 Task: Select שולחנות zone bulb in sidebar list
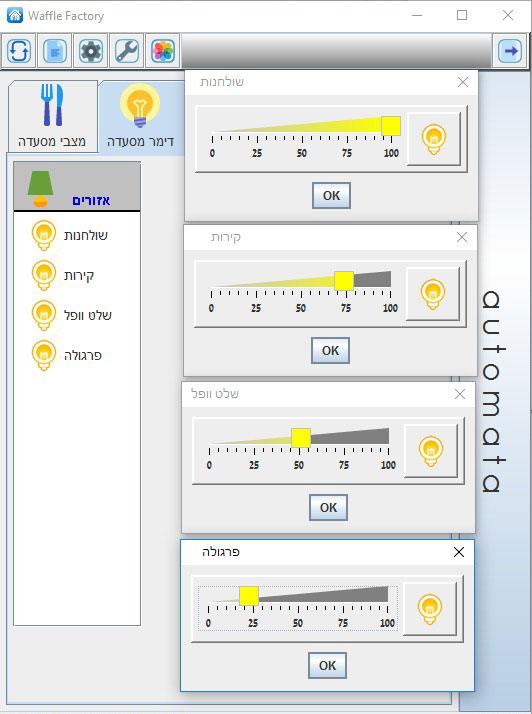(44, 235)
